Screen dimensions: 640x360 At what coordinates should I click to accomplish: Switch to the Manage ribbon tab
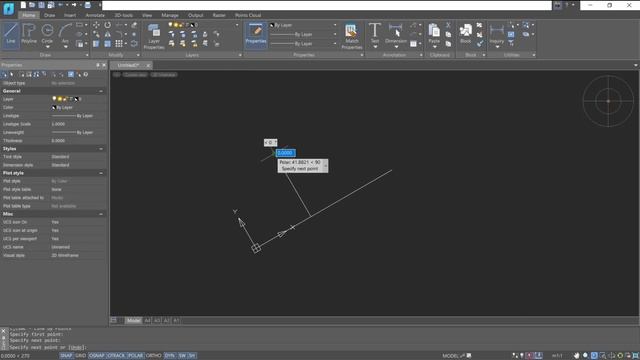[x=170, y=15]
